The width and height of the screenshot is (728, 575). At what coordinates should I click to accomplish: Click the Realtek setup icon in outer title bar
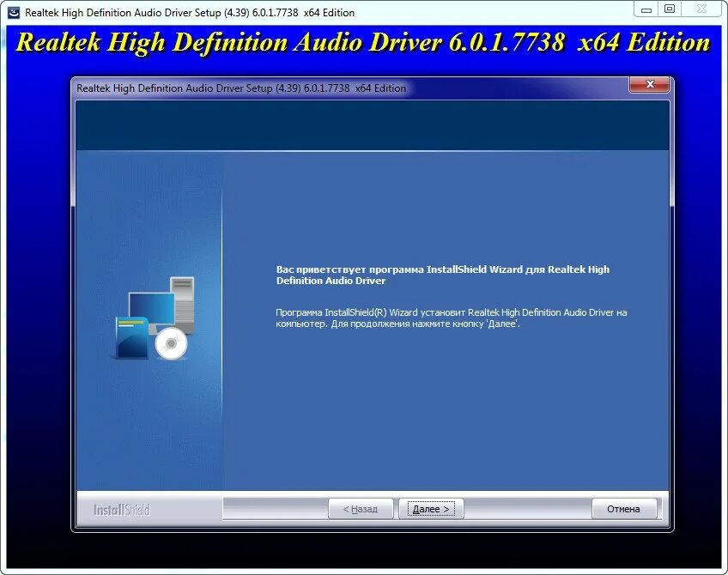pos(14,13)
